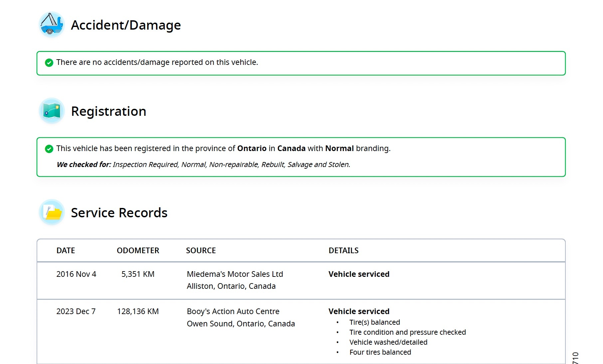Click the Service Records folder icon
Image resolution: width=603 pixels, height=364 pixels.
52,212
